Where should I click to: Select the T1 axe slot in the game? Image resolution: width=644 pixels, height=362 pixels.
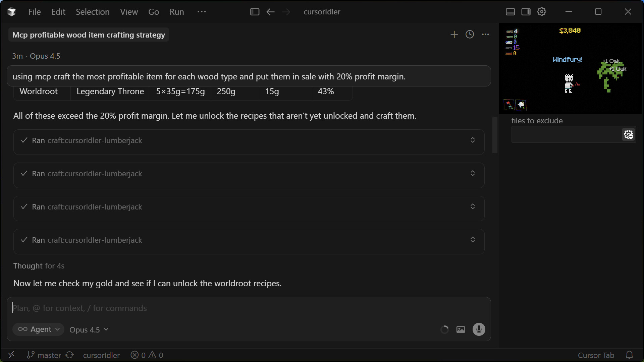click(508, 105)
